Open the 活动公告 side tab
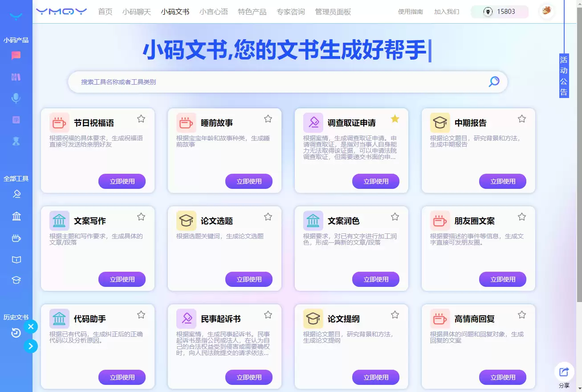The image size is (582, 392). point(564,76)
